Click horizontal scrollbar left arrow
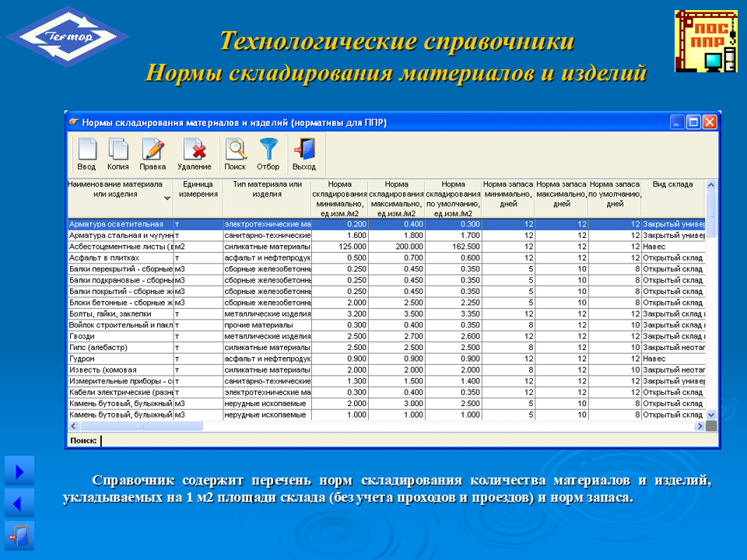The image size is (747, 560). click(x=73, y=426)
